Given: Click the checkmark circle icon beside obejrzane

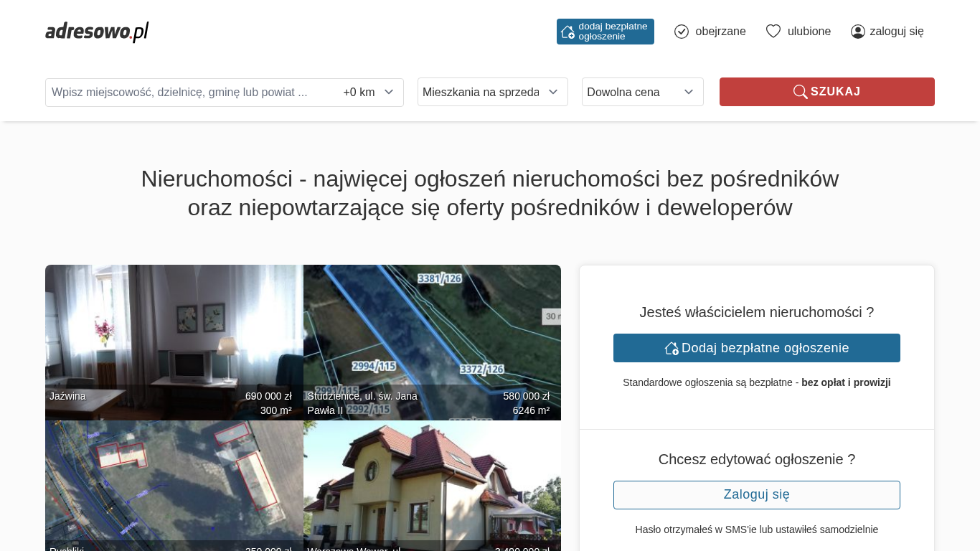Looking at the screenshot, I should tap(682, 32).
